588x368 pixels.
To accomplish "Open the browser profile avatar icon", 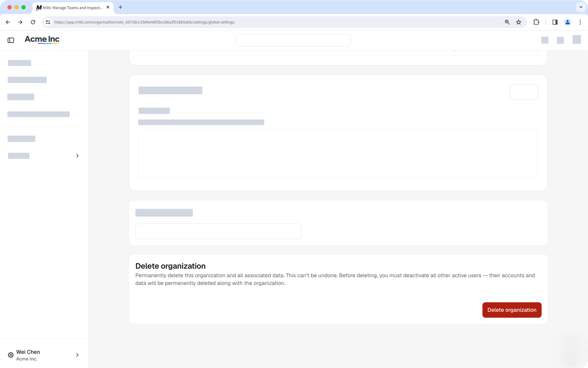I will pos(568,22).
